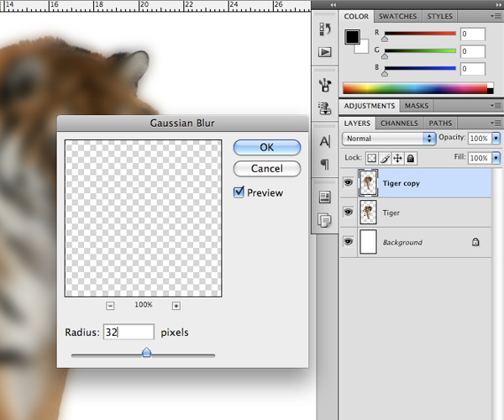Click the B value input field
This screenshot has width=504, height=420.
(x=472, y=69)
